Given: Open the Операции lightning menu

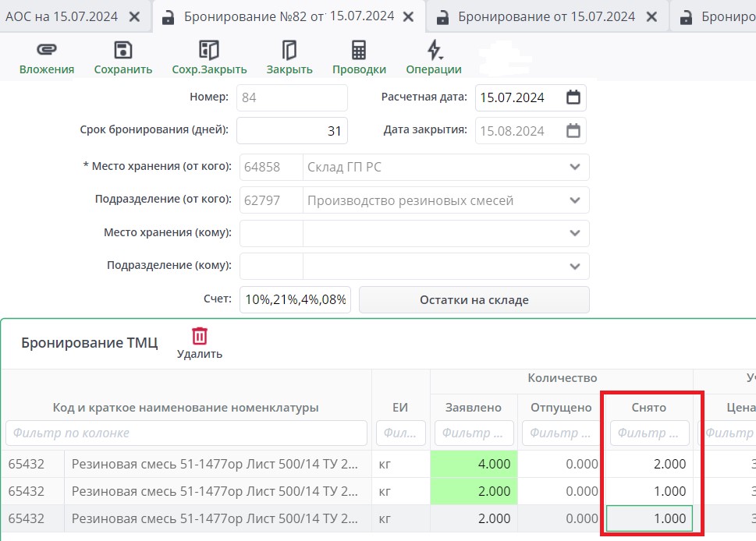Looking at the screenshot, I should tap(434, 51).
